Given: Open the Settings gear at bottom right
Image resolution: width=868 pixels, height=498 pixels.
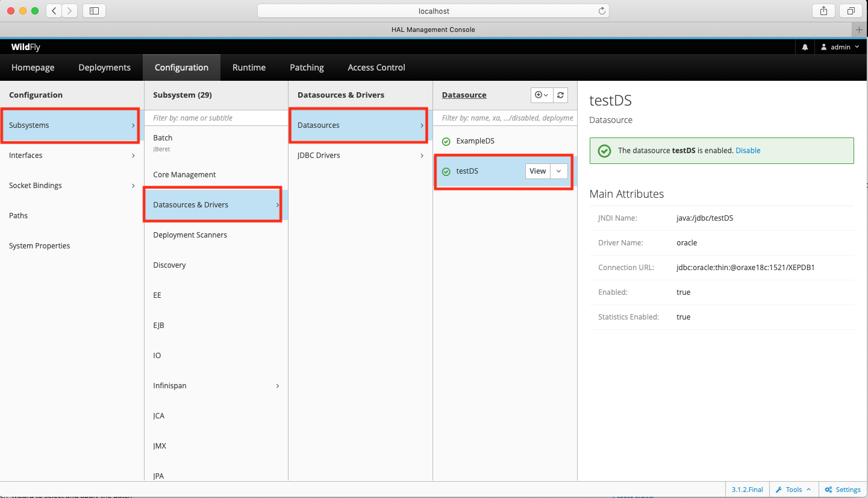Looking at the screenshot, I should pyautogui.click(x=843, y=489).
